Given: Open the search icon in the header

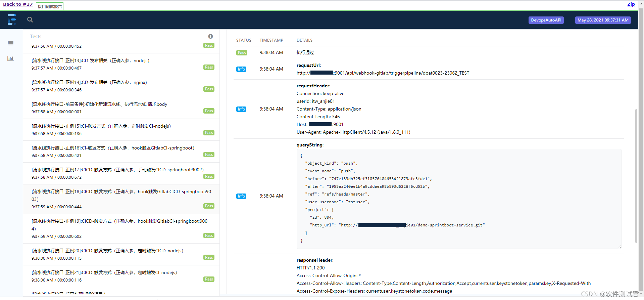Looking at the screenshot, I should point(30,19).
